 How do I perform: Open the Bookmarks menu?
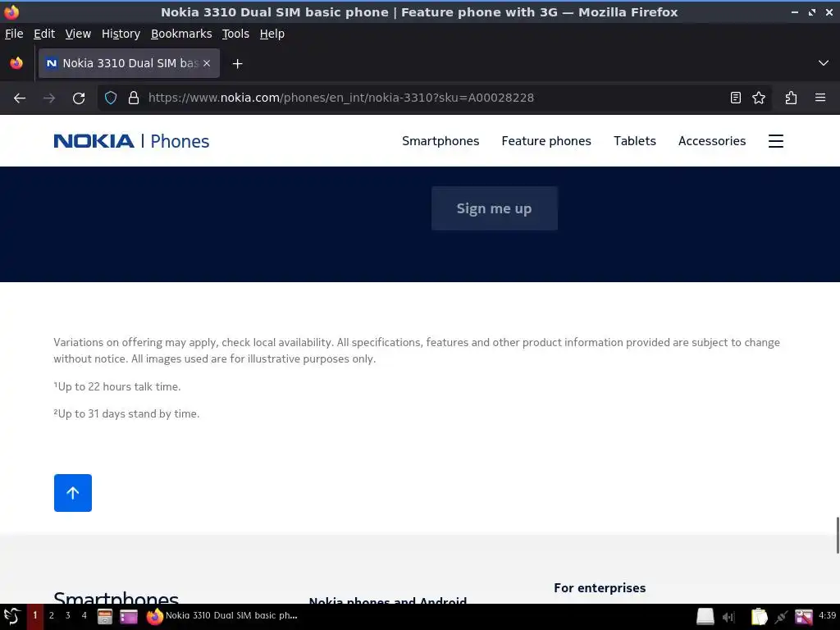tap(181, 34)
